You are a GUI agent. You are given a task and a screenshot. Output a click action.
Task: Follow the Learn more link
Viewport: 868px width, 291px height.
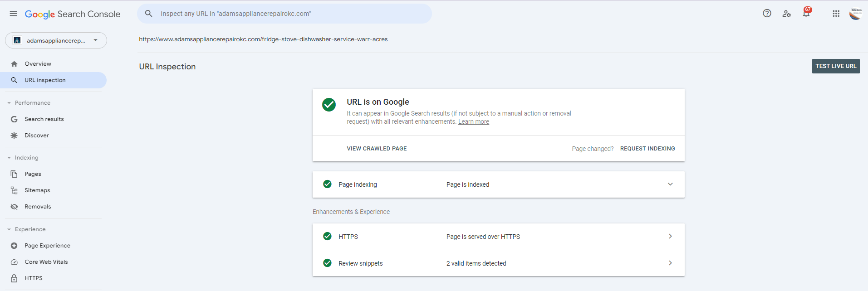pyautogui.click(x=473, y=122)
